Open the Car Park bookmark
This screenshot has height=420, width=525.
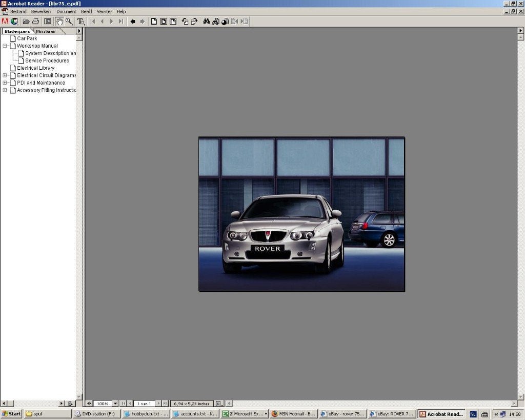point(27,38)
